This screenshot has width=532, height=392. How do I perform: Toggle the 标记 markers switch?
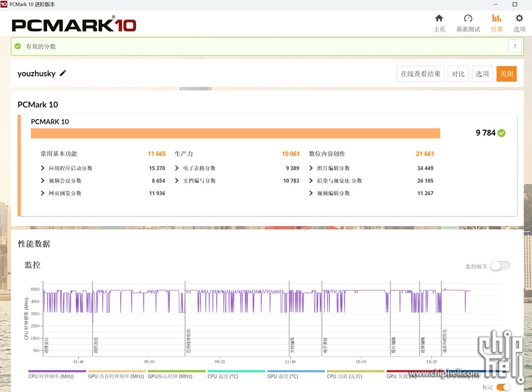point(503,387)
